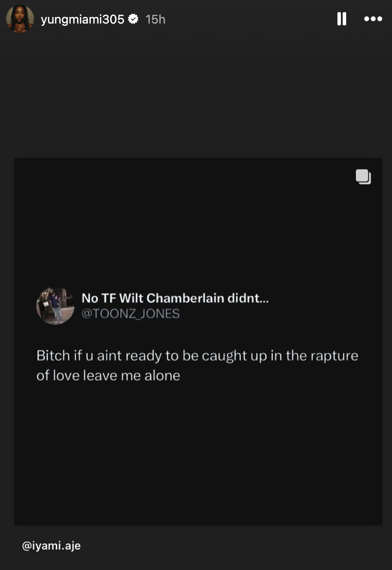Viewport: 392px width, 570px height.
Task: Click the empty story area above the shared post
Action: tap(196, 96)
